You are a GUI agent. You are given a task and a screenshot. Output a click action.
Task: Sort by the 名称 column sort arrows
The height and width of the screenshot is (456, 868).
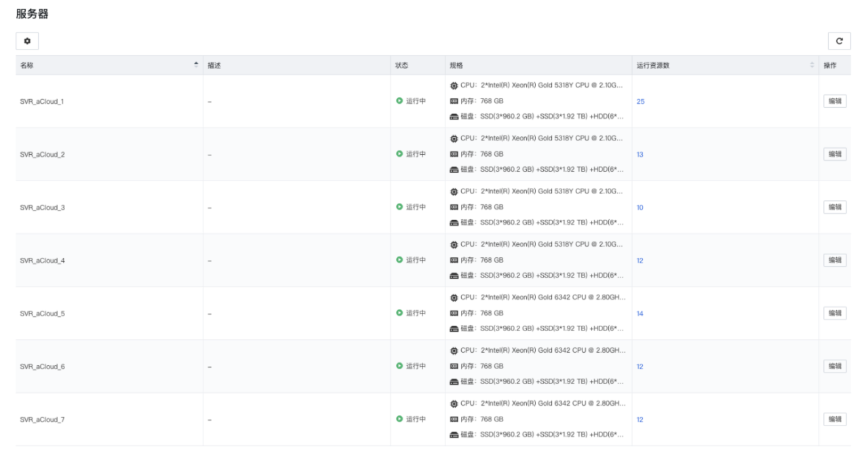coord(197,65)
